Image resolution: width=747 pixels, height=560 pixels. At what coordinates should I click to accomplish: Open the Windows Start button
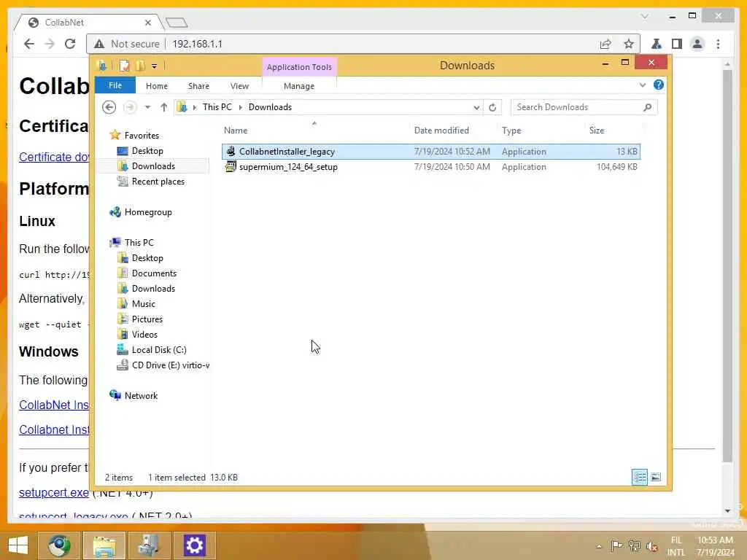coord(18,545)
